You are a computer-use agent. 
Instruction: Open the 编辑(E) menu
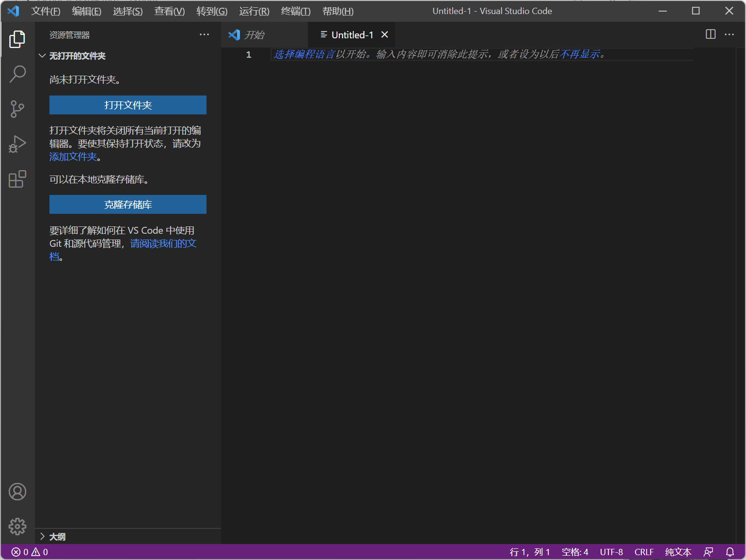click(87, 11)
